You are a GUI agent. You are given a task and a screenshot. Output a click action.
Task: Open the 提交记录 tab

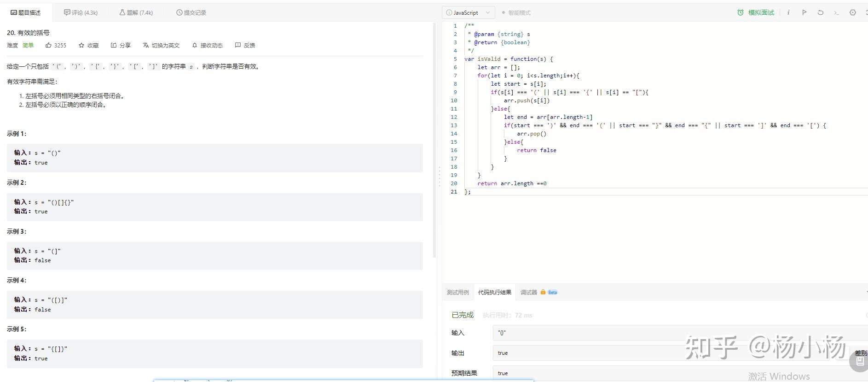click(191, 12)
